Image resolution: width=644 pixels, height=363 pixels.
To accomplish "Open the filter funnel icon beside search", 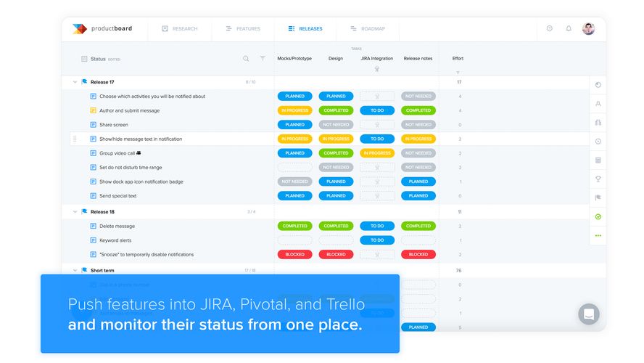I will [x=263, y=58].
